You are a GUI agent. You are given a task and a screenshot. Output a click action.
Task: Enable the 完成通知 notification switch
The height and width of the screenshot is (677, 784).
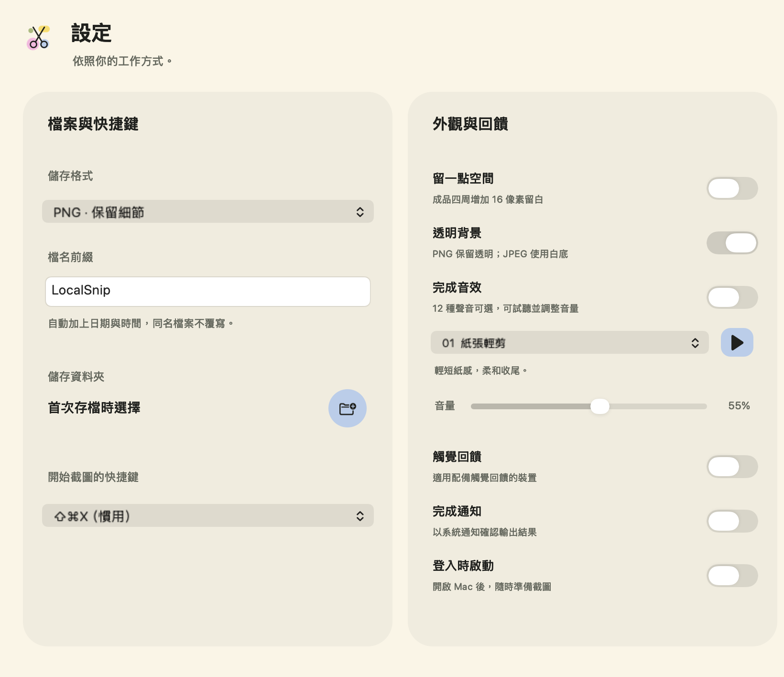pyautogui.click(x=732, y=521)
